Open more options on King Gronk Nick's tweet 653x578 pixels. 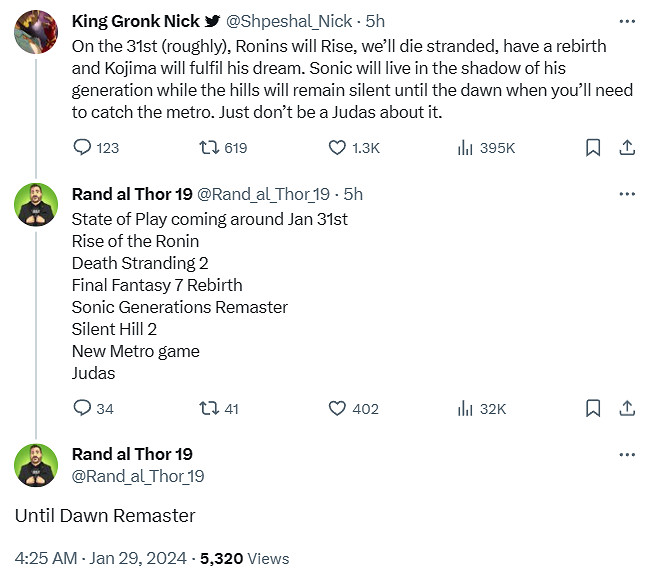627,21
